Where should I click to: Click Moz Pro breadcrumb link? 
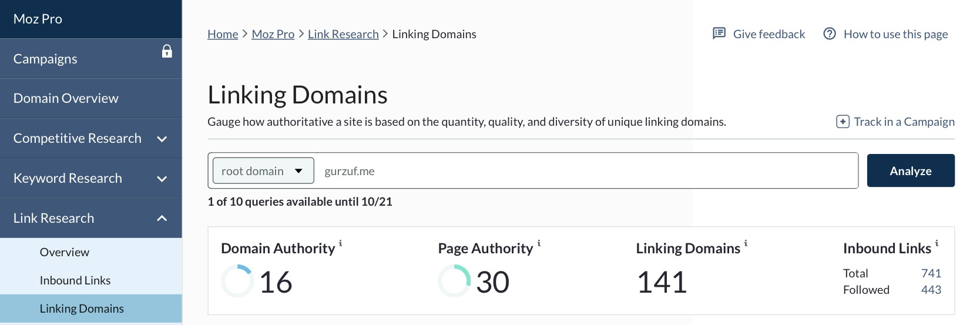tap(273, 34)
